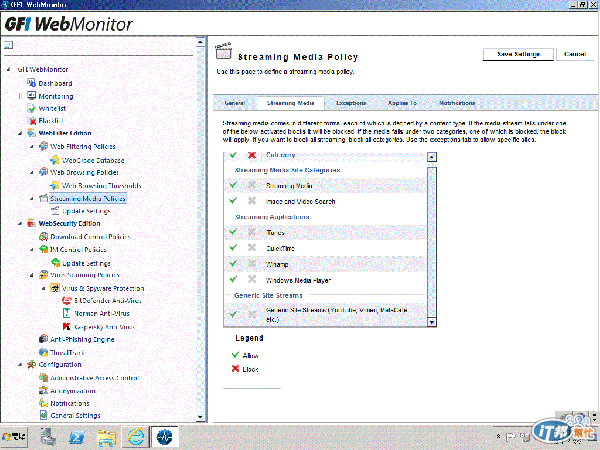The image size is (600, 450).
Task: Block Generic Site Streams
Action: pyautogui.click(x=252, y=314)
